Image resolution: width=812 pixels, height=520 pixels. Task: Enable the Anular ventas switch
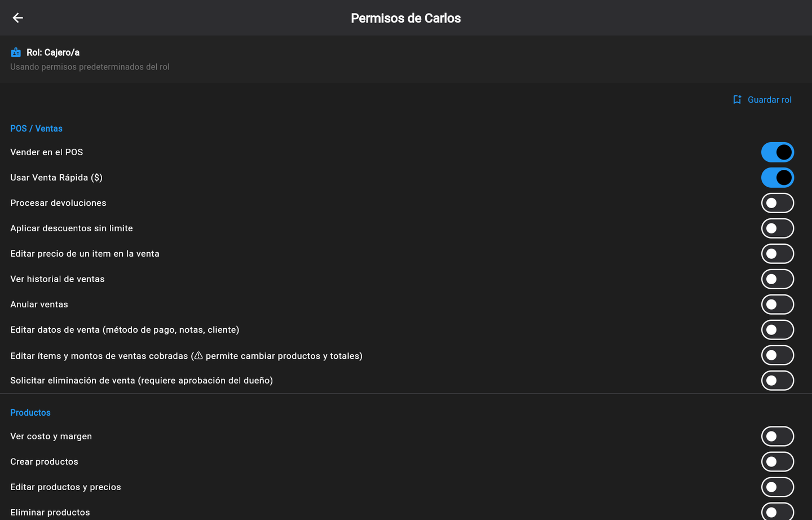coord(778,305)
